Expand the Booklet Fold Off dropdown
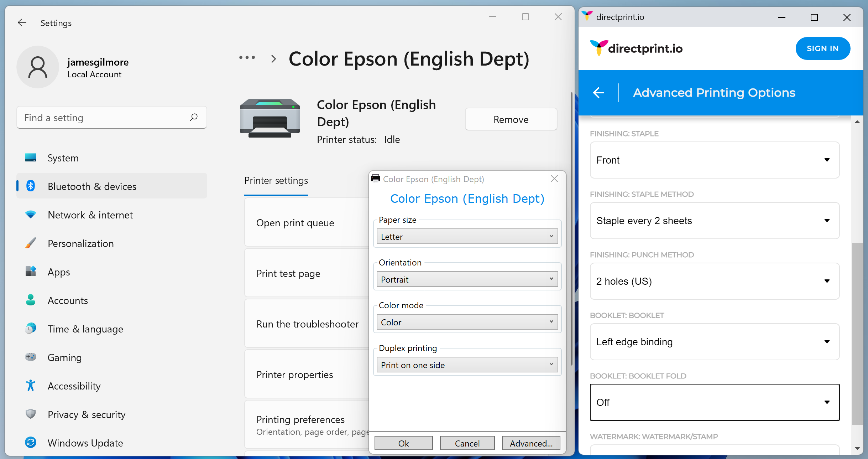868x459 pixels. [x=715, y=402]
